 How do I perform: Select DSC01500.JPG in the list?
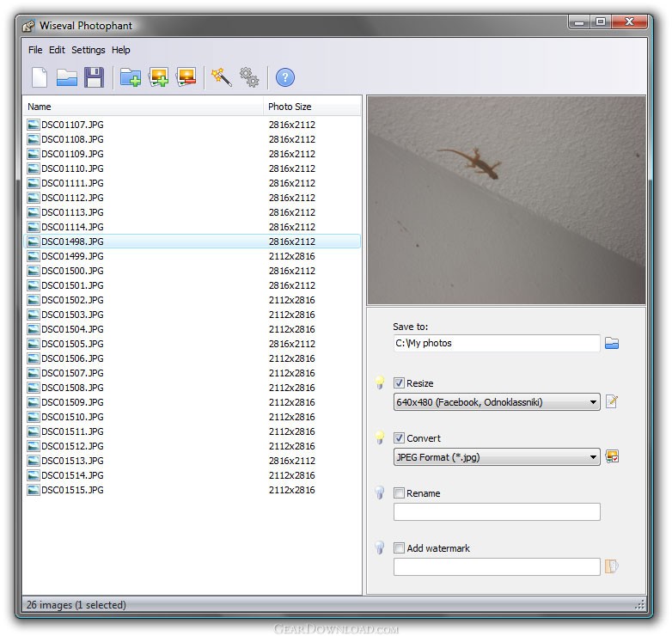click(192, 271)
